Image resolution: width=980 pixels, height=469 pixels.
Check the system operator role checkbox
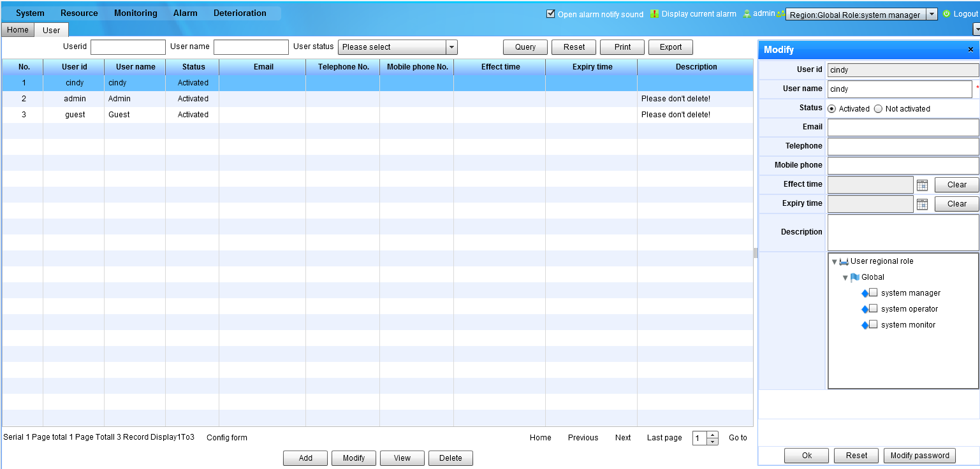click(874, 308)
